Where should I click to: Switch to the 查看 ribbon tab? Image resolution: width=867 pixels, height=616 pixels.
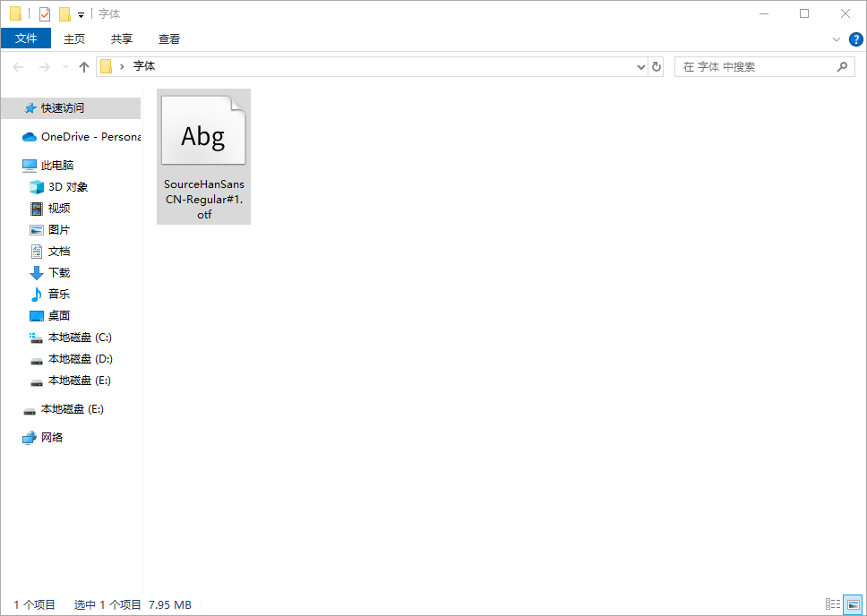coord(169,38)
